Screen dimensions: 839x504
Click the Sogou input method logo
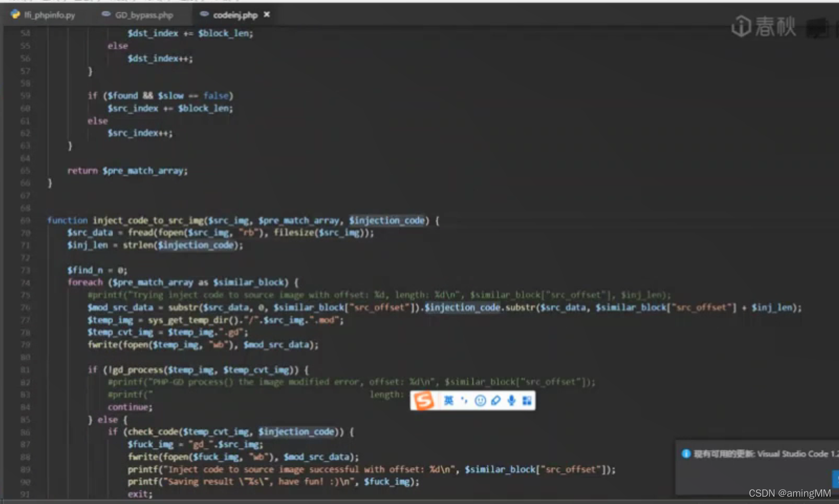[423, 401]
